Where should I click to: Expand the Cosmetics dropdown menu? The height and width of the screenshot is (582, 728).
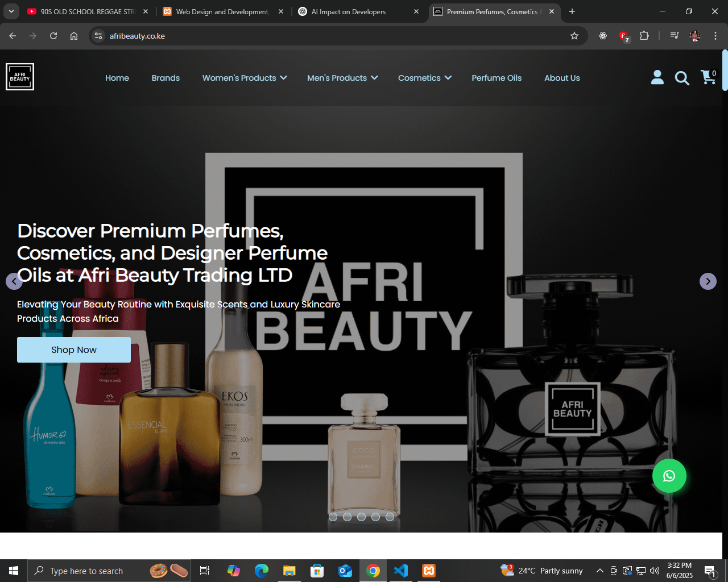pos(425,78)
